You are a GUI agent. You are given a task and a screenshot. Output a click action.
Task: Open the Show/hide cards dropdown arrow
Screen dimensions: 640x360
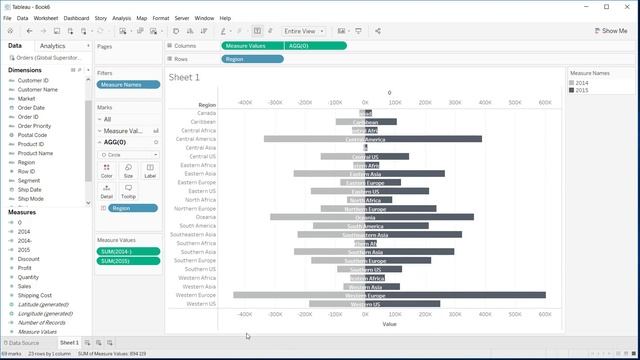349,31
